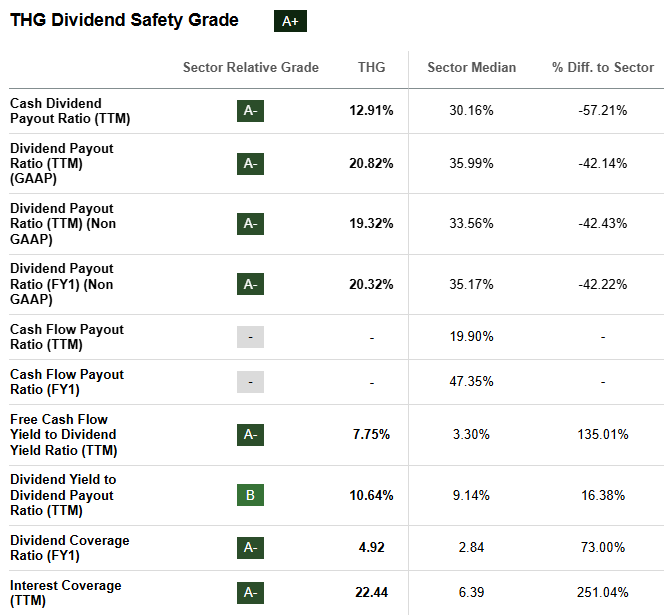Click the B grade badge for Dividend Yield ratio
The height and width of the screenshot is (615, 664).
(250, 495)
